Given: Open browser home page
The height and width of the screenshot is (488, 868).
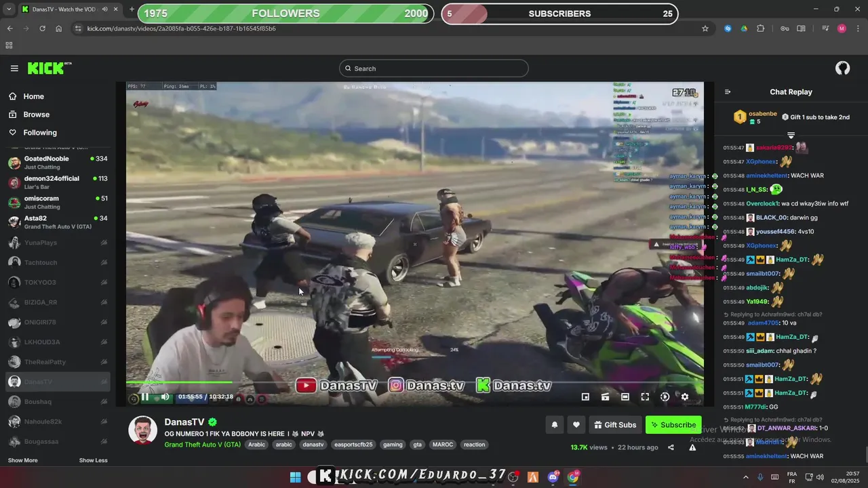Looking at the screenshot, I should coord(59,28).
